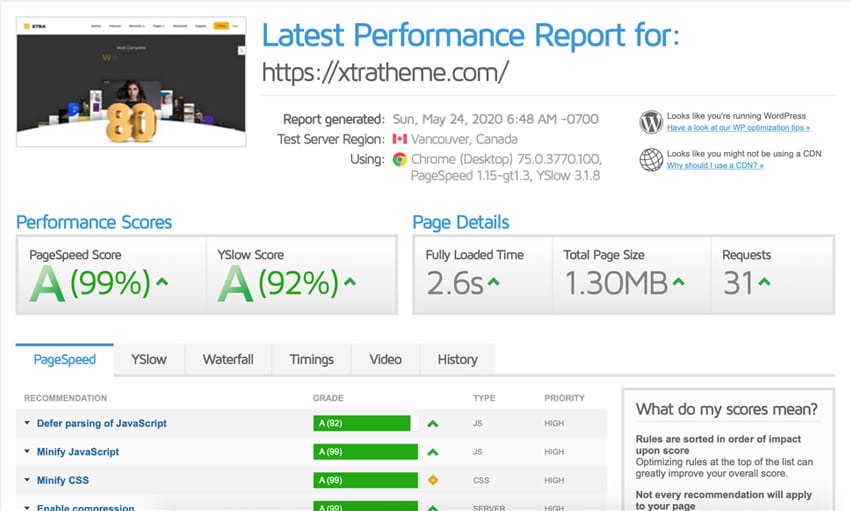850x511 pixels.
Task: Click the green arrow next to Requests 31
Action: (x=764, y=282)
